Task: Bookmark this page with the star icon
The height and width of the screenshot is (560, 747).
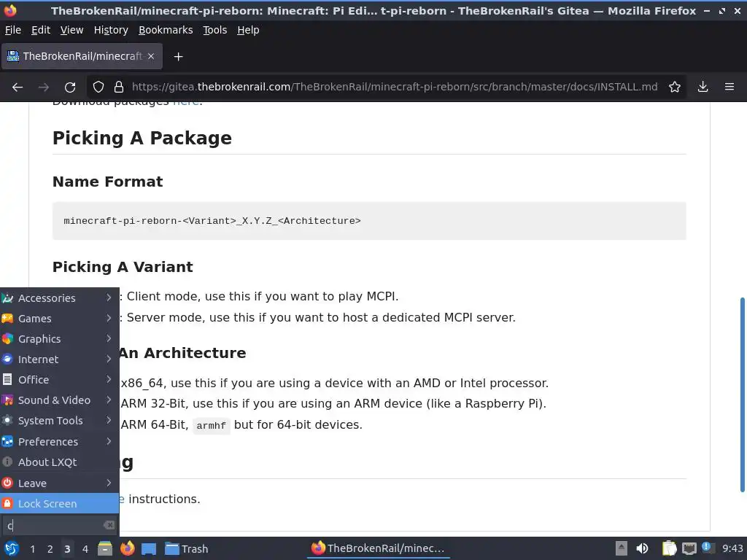Action: click(675, 87)
